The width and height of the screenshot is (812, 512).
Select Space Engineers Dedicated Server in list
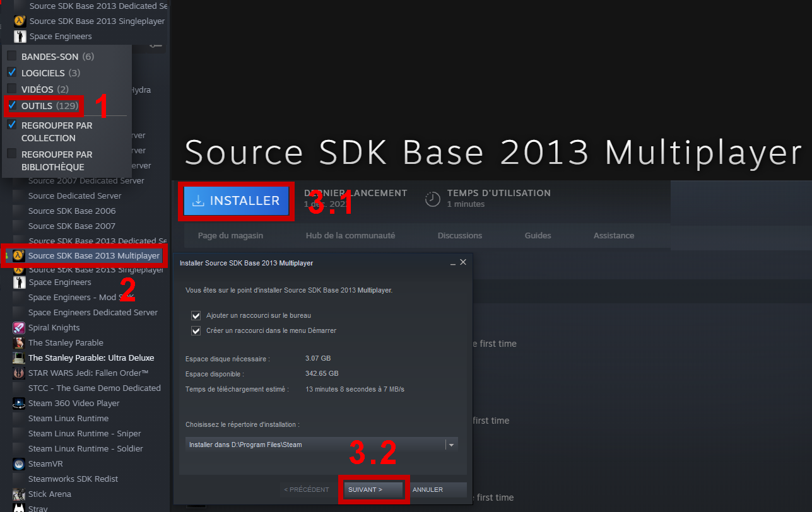(93, 313)
